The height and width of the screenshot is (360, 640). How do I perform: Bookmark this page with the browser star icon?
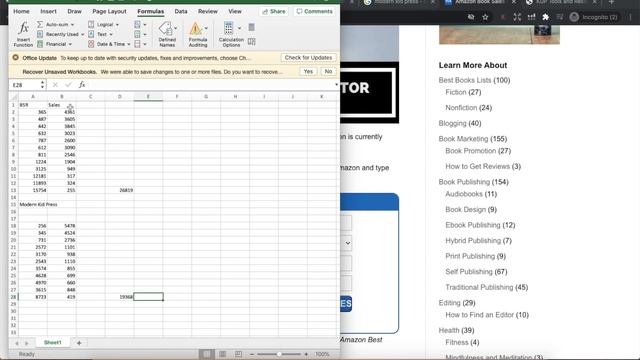tap(485, 17)
